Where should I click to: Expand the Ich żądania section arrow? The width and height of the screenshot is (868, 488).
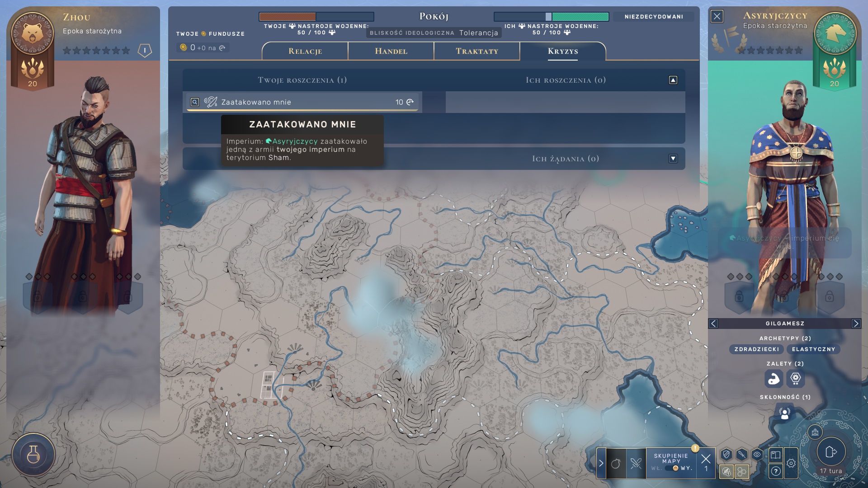pyautogui.click(x=673, y=159)
